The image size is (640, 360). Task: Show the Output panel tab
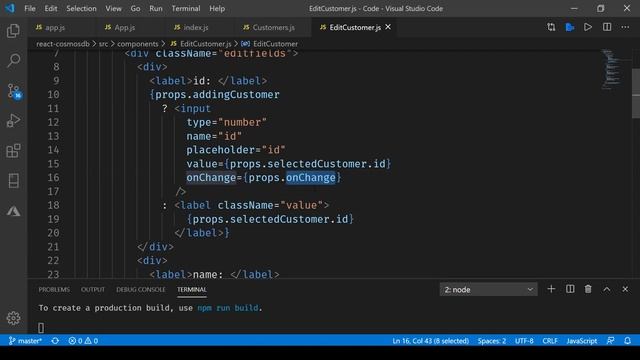(x=93, y=289)
